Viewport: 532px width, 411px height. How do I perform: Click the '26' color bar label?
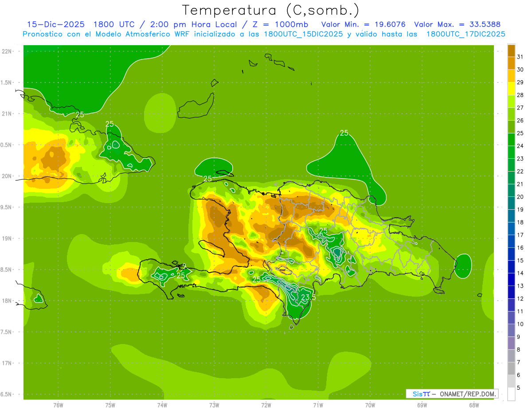click(x=520, y=121)
